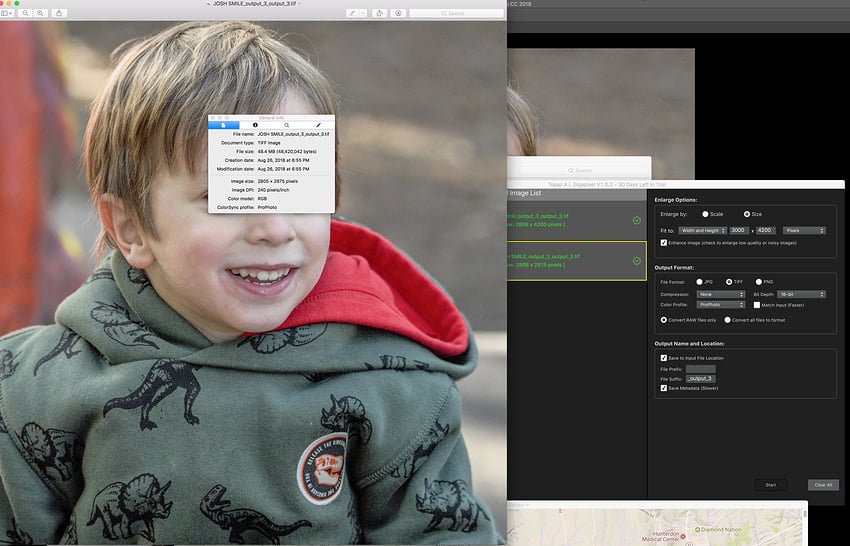Select the Scale enlarge option
850x546 pixels.
(706, 214)
